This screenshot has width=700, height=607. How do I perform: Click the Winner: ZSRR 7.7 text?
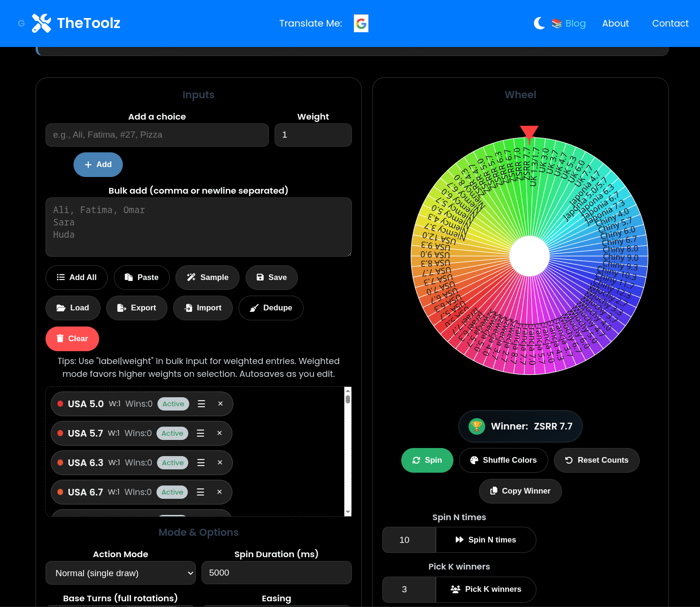[x=532, y=426]
